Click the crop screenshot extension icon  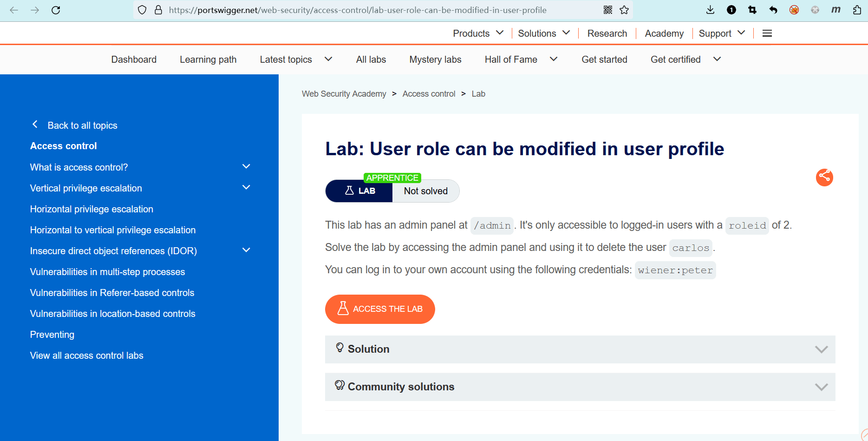752,10
